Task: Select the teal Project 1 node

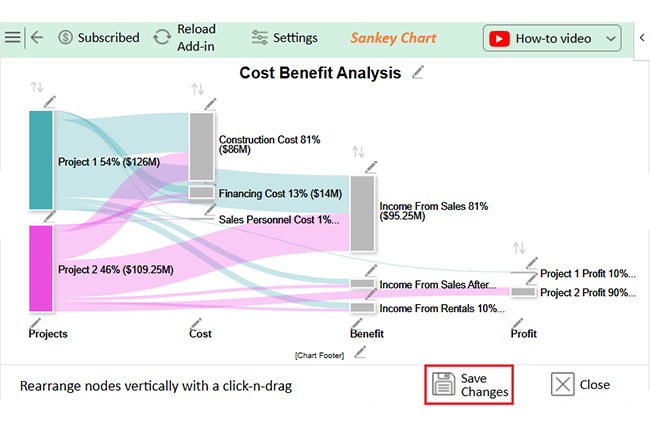Action: pos(40,160)
